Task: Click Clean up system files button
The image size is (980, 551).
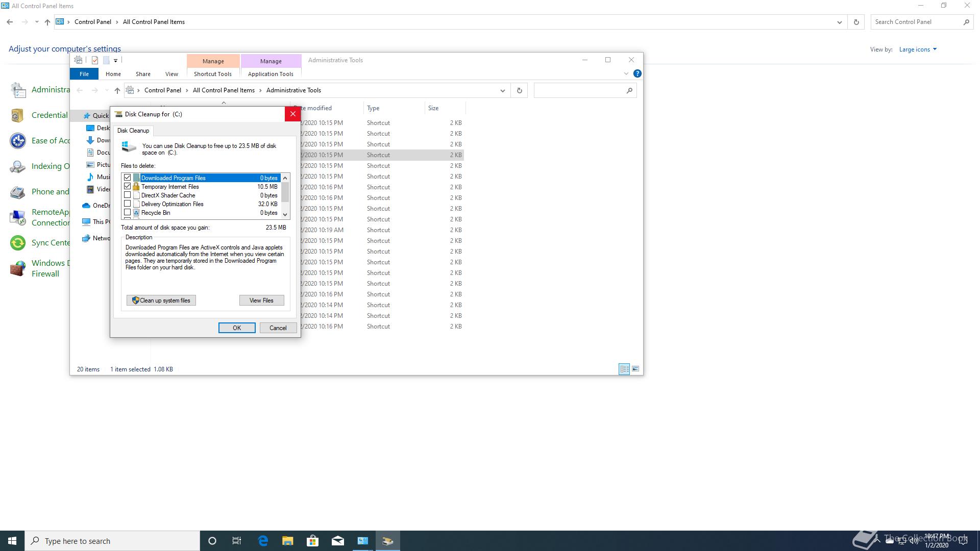Action: coord(161,300)
